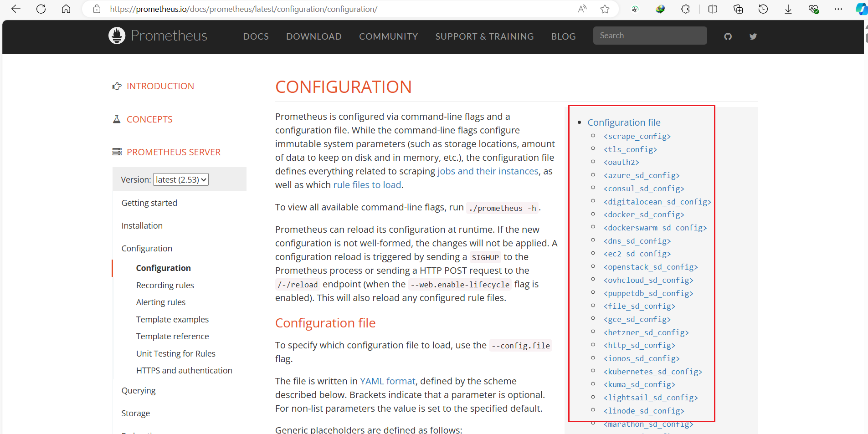Click the Prometheus flame logo

[x=117, y=36]
